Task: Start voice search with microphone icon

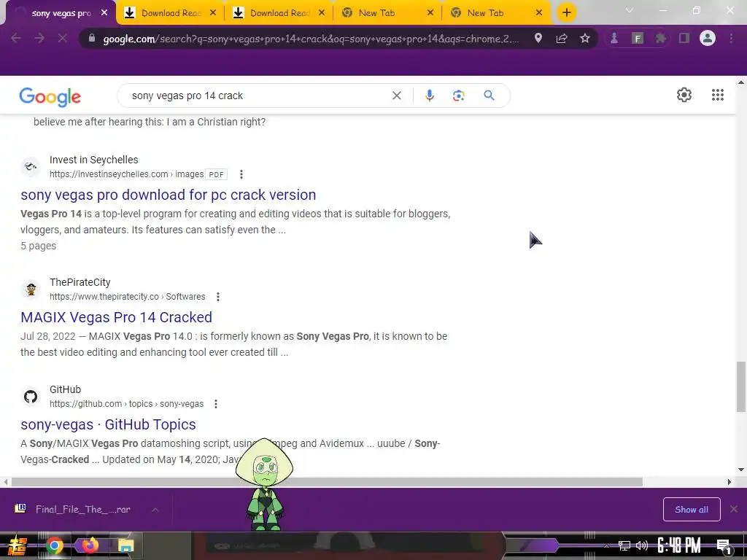Action: 429,96
